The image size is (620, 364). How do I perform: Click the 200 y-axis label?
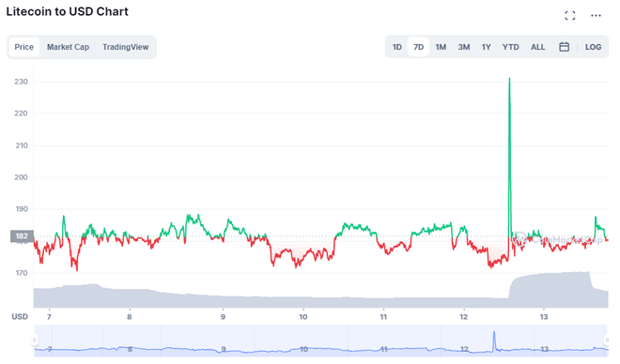pyautogui.click(x=22, y=177)
